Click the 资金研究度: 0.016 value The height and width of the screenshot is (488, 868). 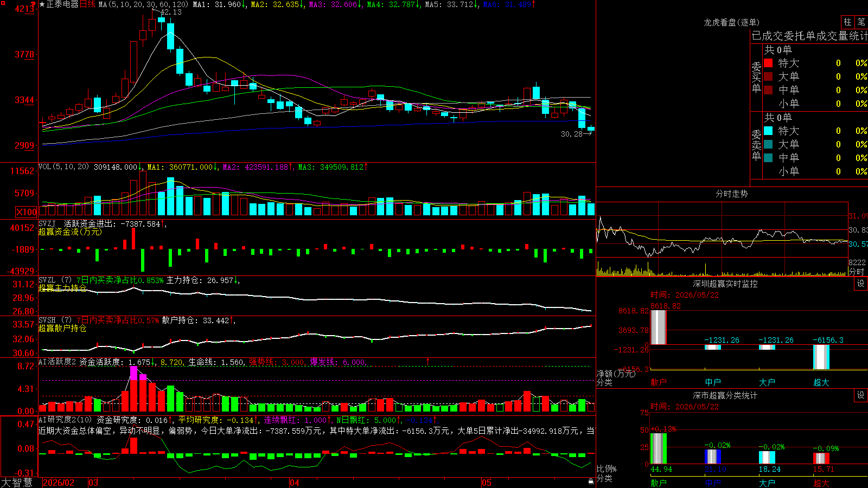[132, 420]
